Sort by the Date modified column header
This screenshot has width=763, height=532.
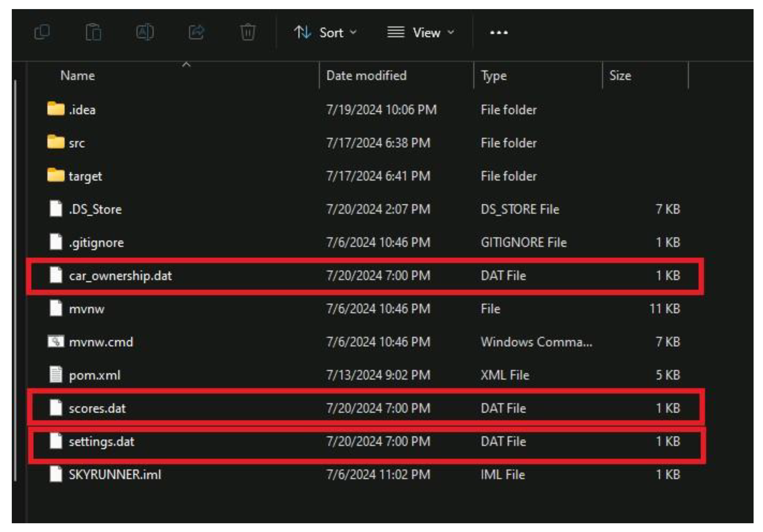point(366,76)
